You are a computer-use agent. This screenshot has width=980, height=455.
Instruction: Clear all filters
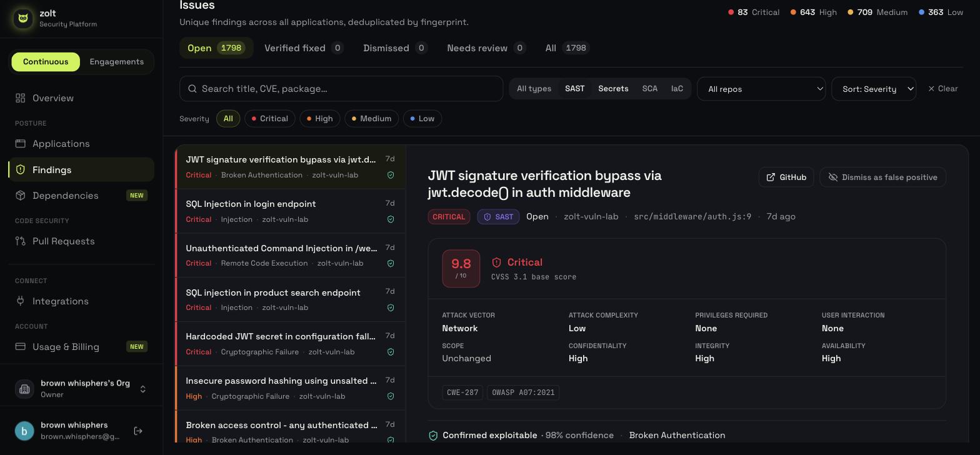(x=943, y=89)
